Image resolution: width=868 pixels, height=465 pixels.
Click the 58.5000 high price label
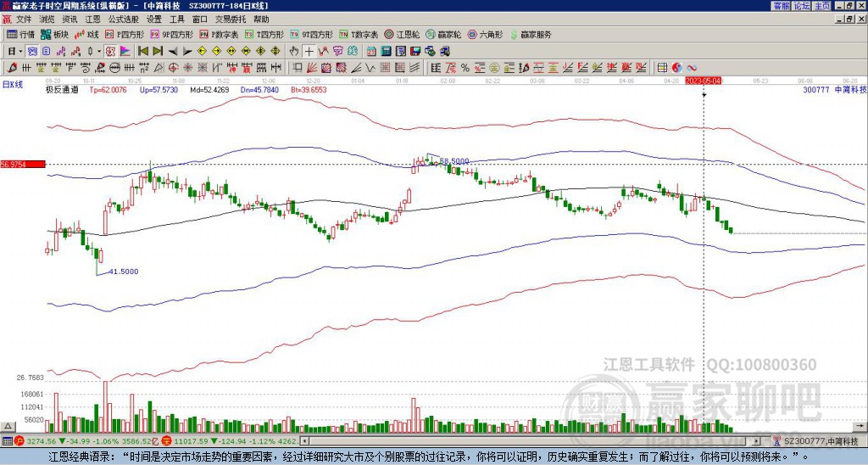point(454,161)
